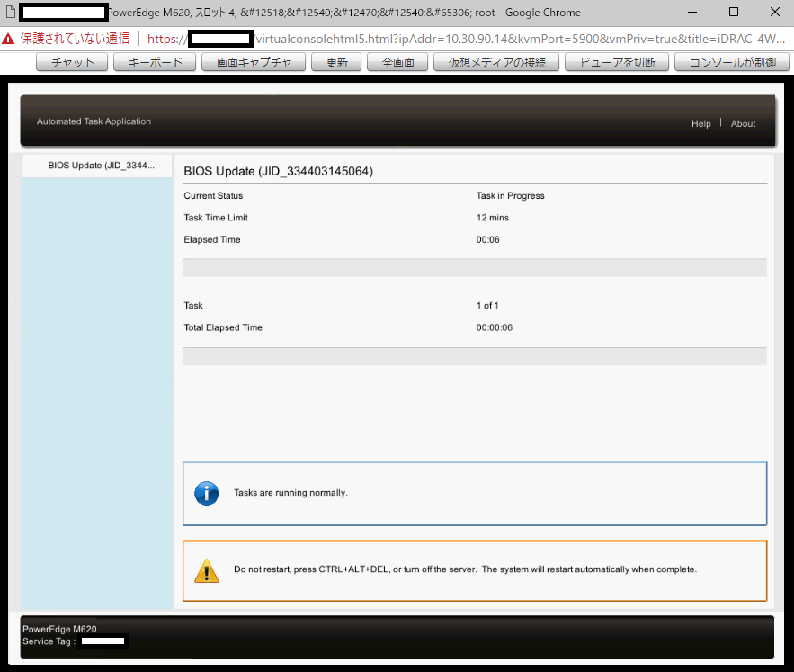Click the Service Tag label
Image resolution: width=794 pixels, height=672 pixels.
pos(49,641)
